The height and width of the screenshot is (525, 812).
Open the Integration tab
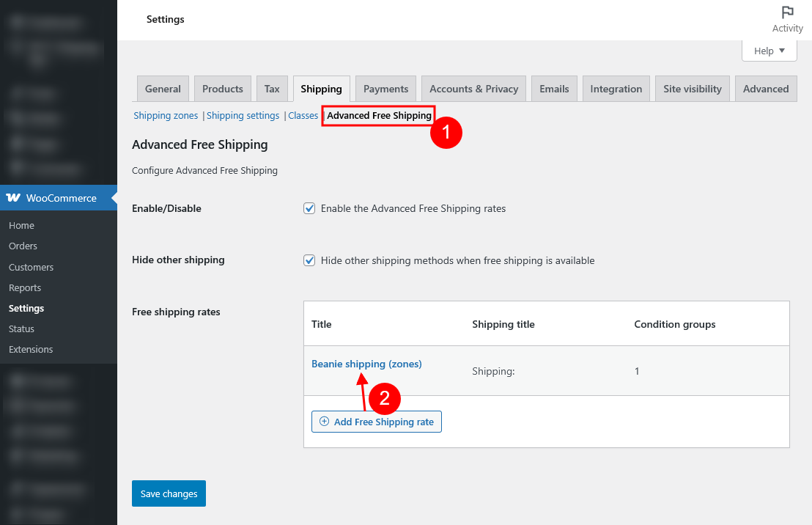[x=616, y=89]
